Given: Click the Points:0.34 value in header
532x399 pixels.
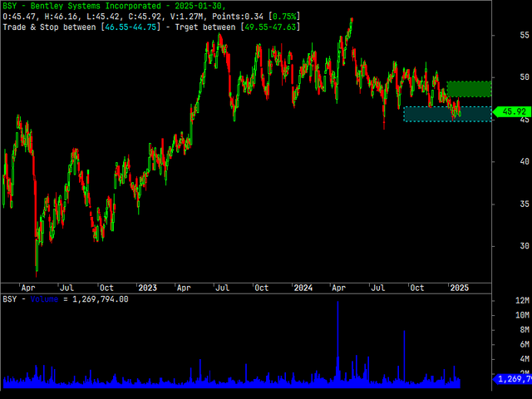Looking at the screenshot, I should [238, 17].
